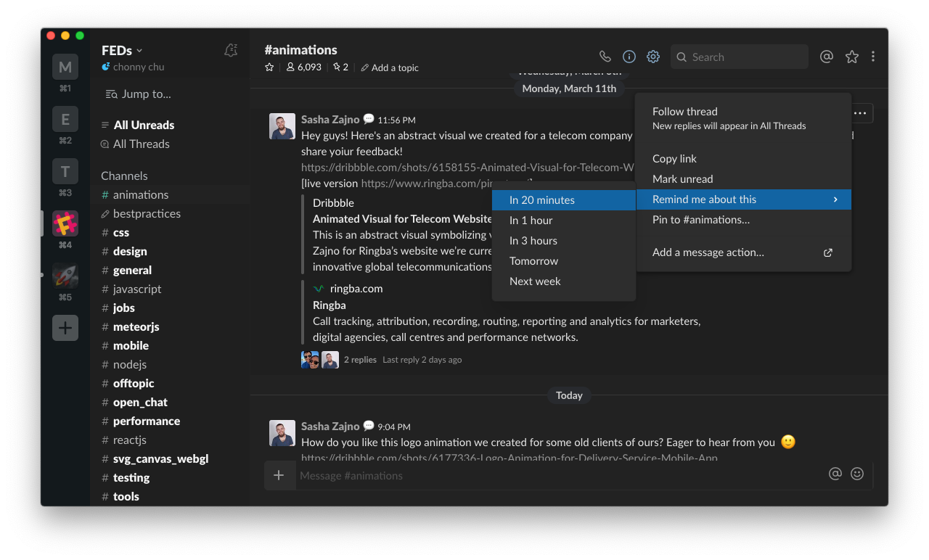Set reminder In 20 minutes
This screenshot has width=929, height=560.
tap(564, 200)
